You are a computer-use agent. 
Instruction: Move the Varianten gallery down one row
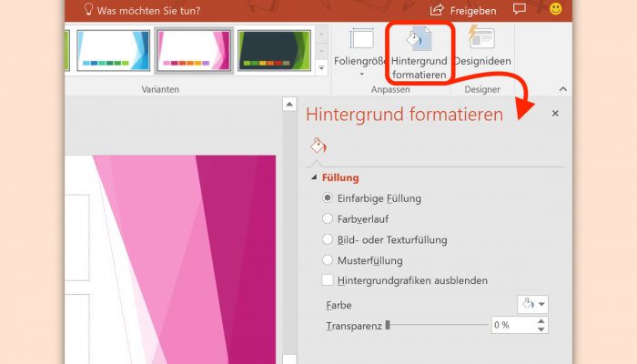click(x=321, y=51)
